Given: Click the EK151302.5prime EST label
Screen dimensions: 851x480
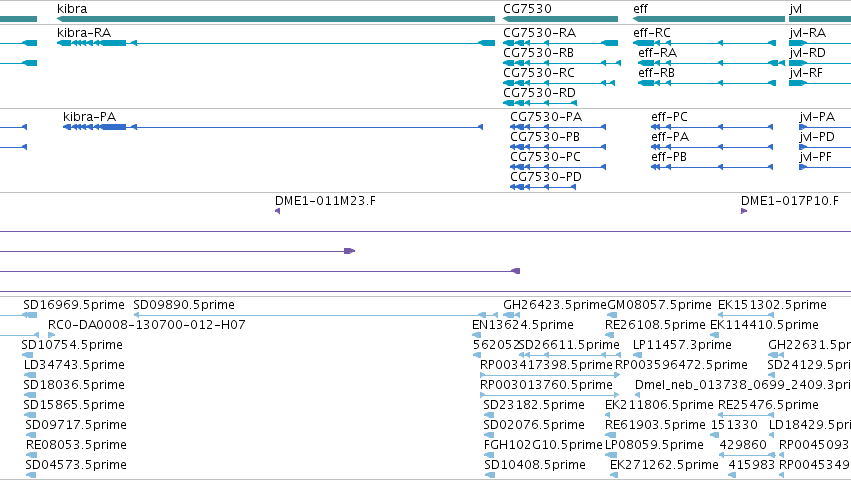Looking at the screenshot, I should pyautogui.click(x=772, y=305).
